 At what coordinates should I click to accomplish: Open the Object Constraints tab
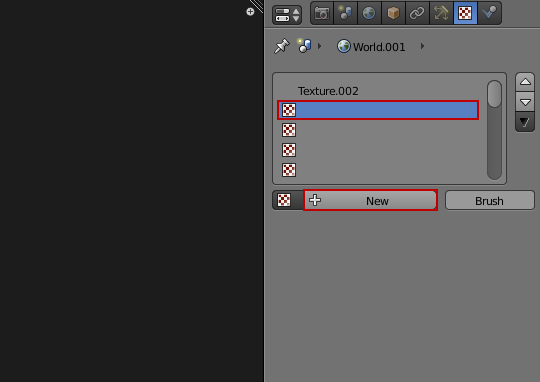click(x=417, y=13)
